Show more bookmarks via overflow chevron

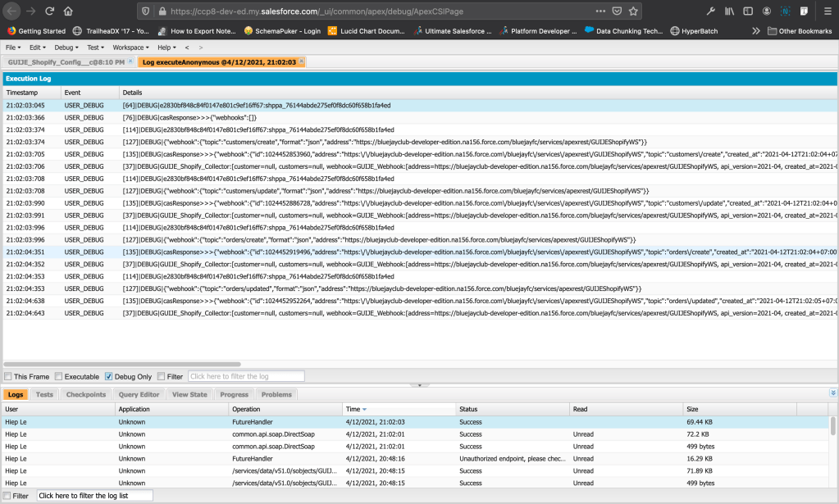click(x=756, y=31)
